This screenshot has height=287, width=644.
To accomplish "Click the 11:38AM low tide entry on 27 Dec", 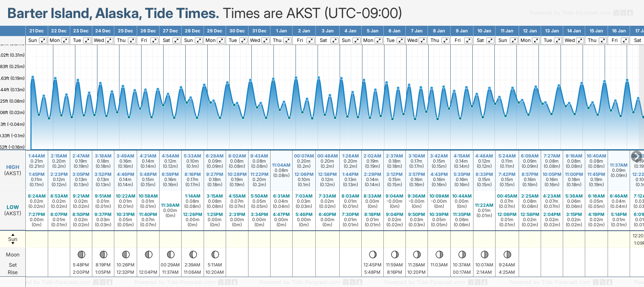I will tap(170, 205).
